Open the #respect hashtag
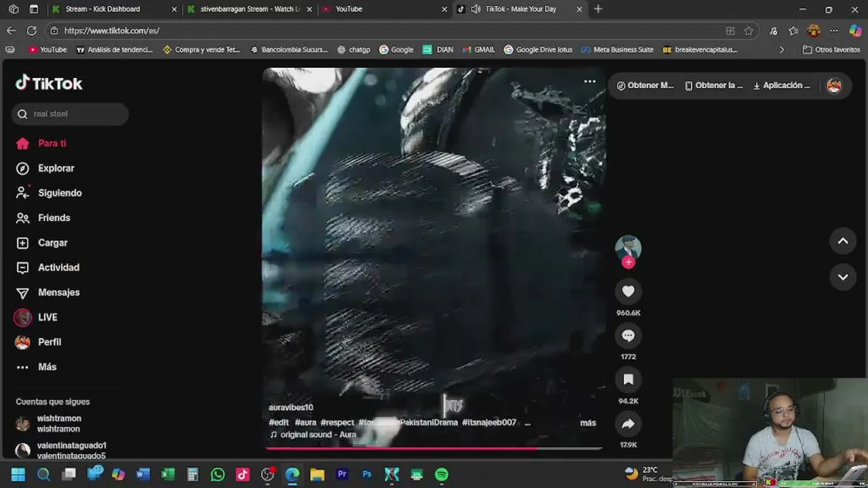The width and height of the screenshot is (868, 488). pos(337,422)
